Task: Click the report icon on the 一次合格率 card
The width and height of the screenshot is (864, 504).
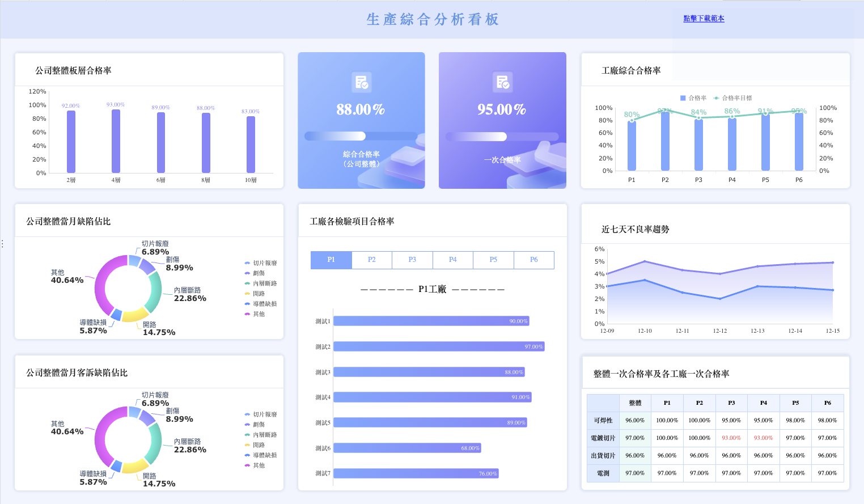Action: [x=502, y=82]
